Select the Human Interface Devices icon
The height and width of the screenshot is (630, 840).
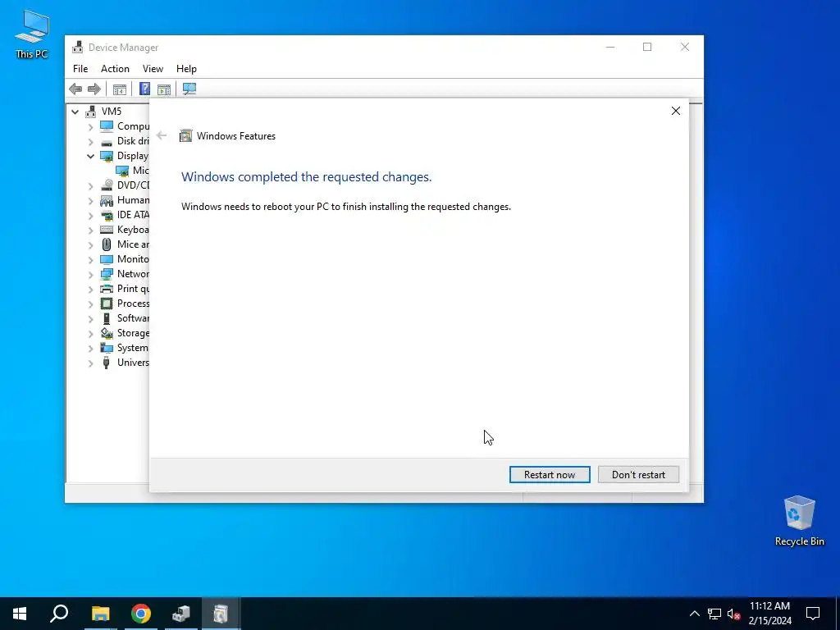pyautogui.click(x=107, y=200)
